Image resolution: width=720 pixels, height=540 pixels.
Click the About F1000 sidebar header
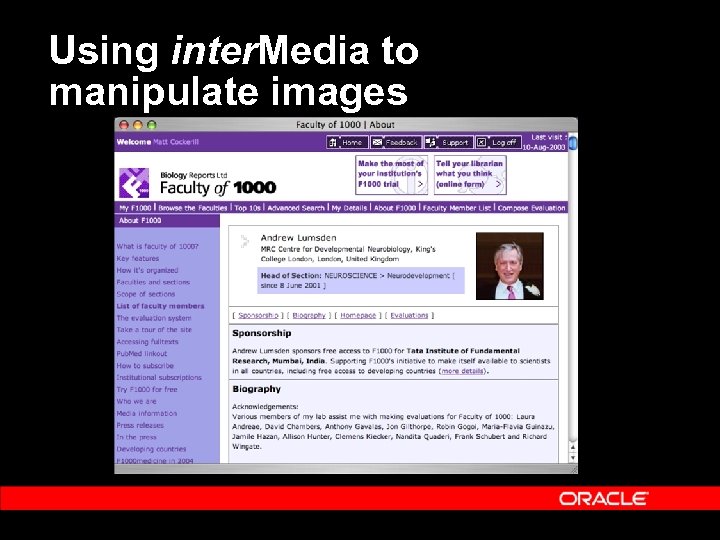[167, 221]
